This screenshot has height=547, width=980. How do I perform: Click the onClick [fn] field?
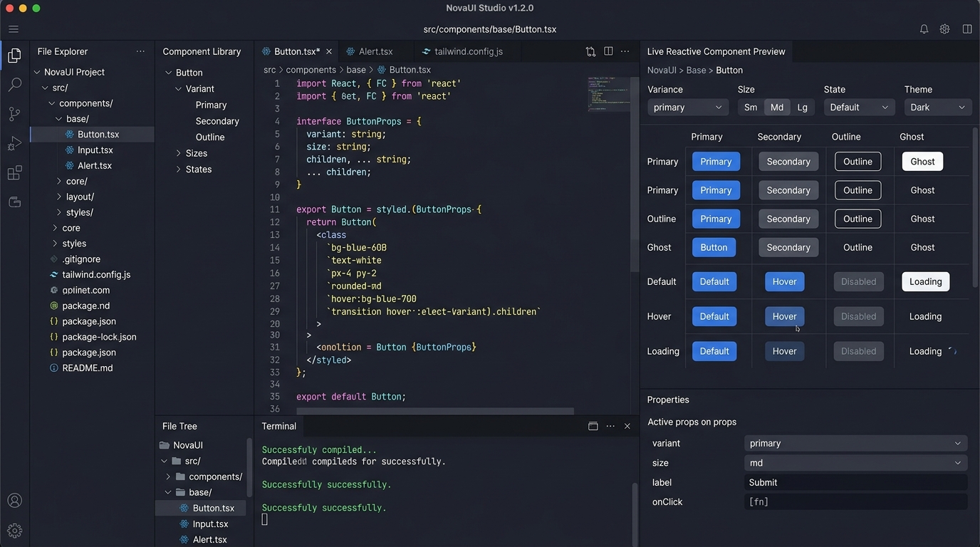(x=855, y=502)
